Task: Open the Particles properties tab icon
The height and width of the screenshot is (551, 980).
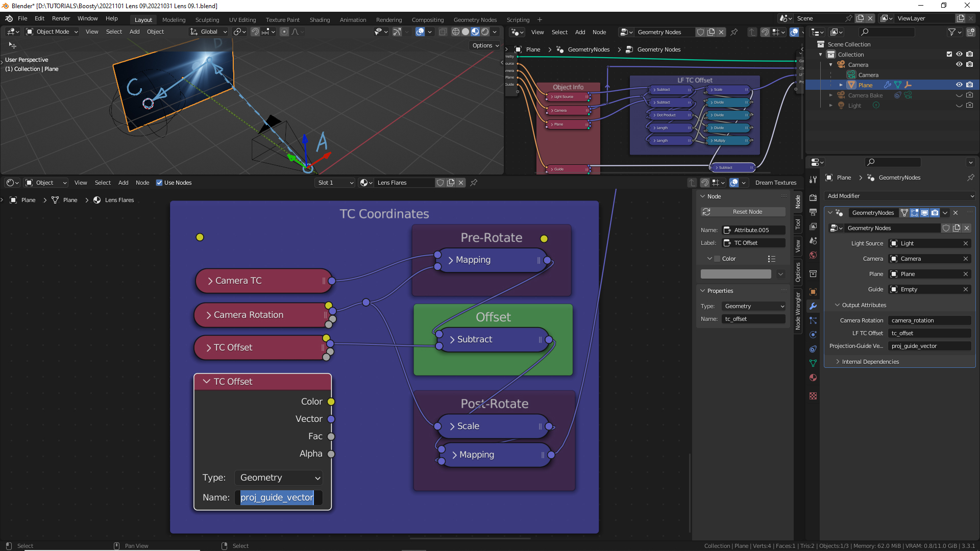Action: [x=813, y=320]
